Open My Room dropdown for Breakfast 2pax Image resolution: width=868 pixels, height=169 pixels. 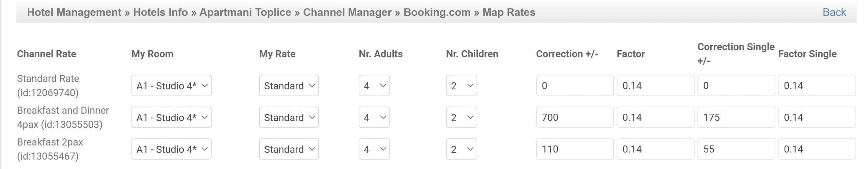click(x=171, y=149)
